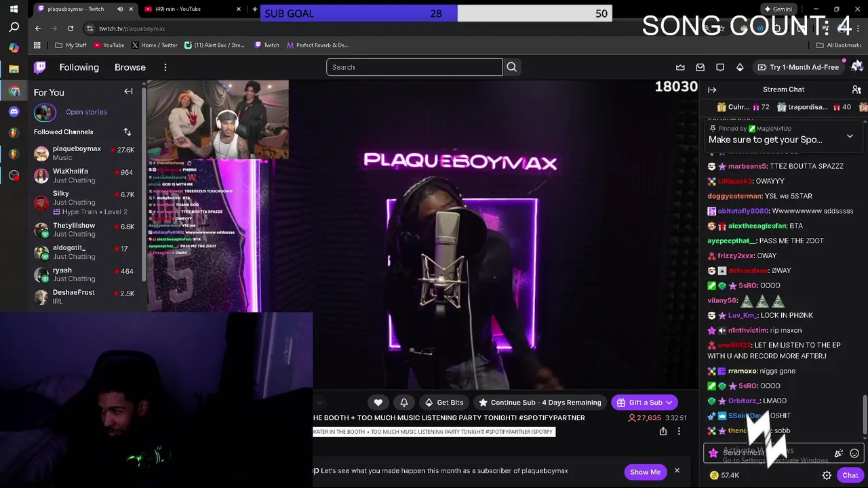Open Thetylilshow followed channel
Image resolution: width=868 pixels, height=488 pixels.
coord(85,230)
